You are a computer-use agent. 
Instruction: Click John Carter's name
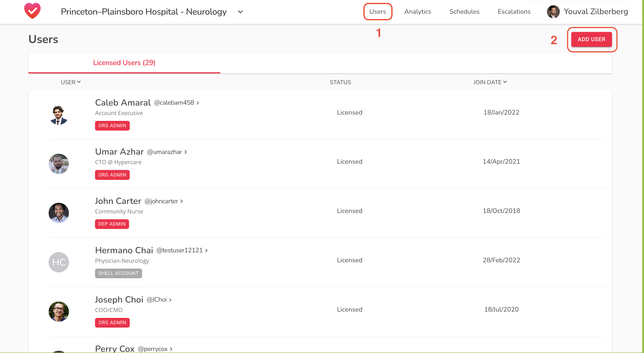[x=118, y=201]
